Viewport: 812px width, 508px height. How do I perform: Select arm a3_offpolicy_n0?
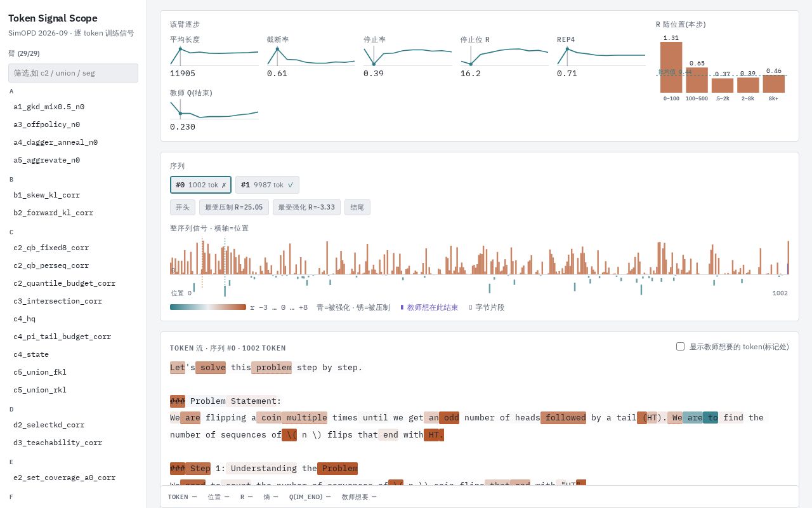click(x=73, y=124)
